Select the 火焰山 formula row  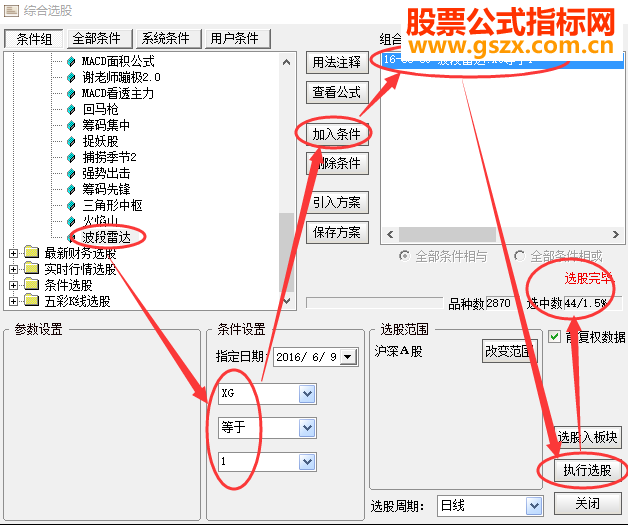[100, 221]
